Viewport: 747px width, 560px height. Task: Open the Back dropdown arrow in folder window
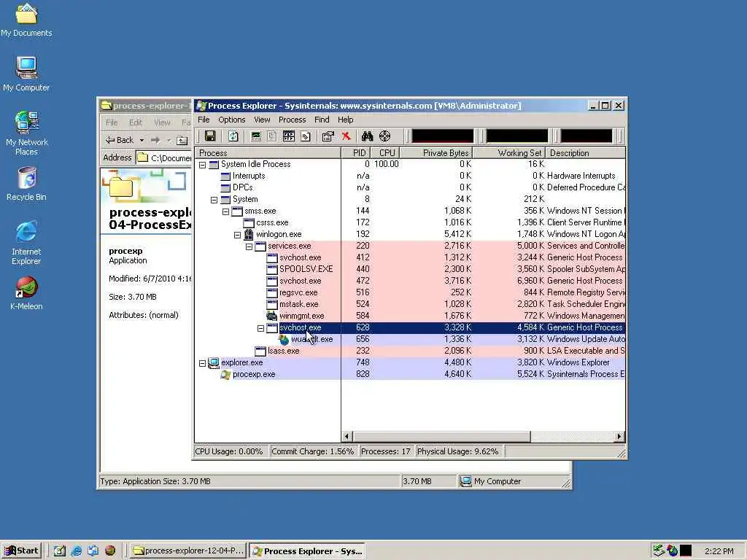click(142, 141)
